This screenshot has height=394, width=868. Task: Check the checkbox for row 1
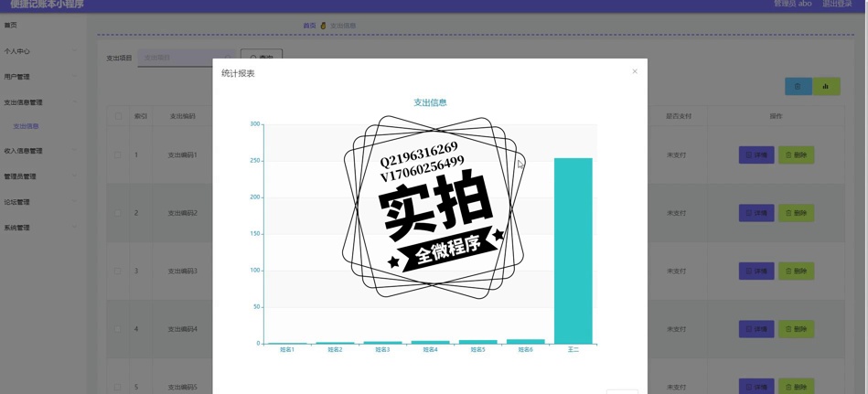pos(117,155)
